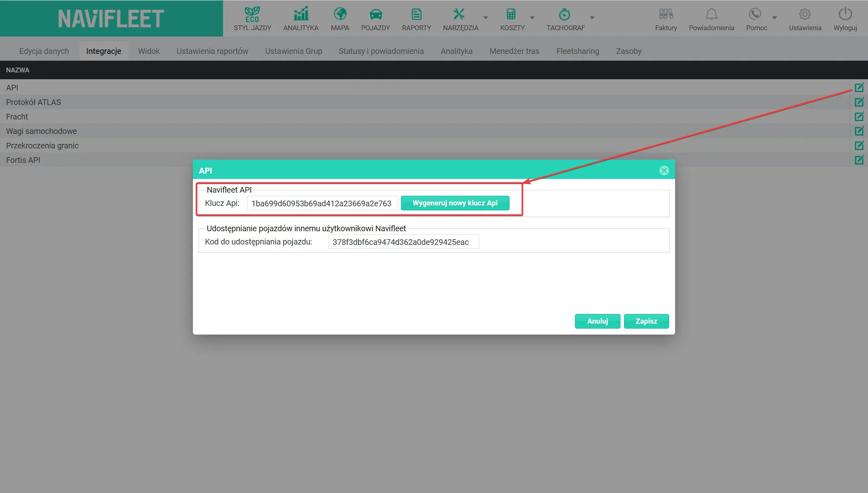This screenshot has height=493, width=868.
Task: Open the Analityka chart icon
Action: (301, 14)
